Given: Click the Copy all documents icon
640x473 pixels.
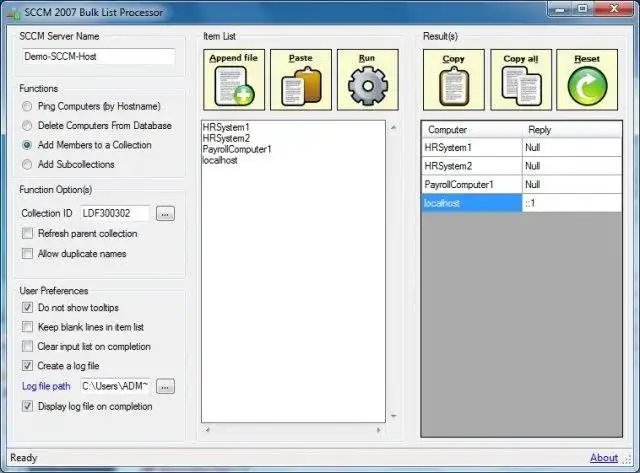Looking at the screenshot, I should (521, 80).
